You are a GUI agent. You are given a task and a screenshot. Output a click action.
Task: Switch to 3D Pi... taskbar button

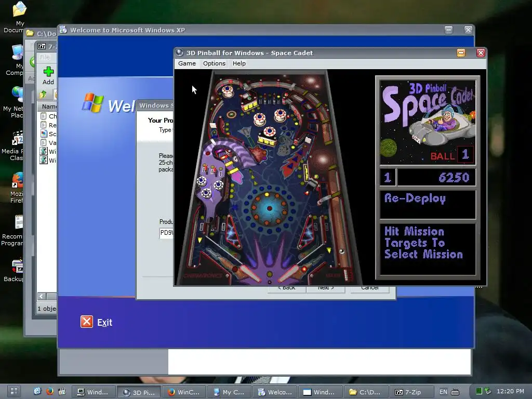pos(139,392)
